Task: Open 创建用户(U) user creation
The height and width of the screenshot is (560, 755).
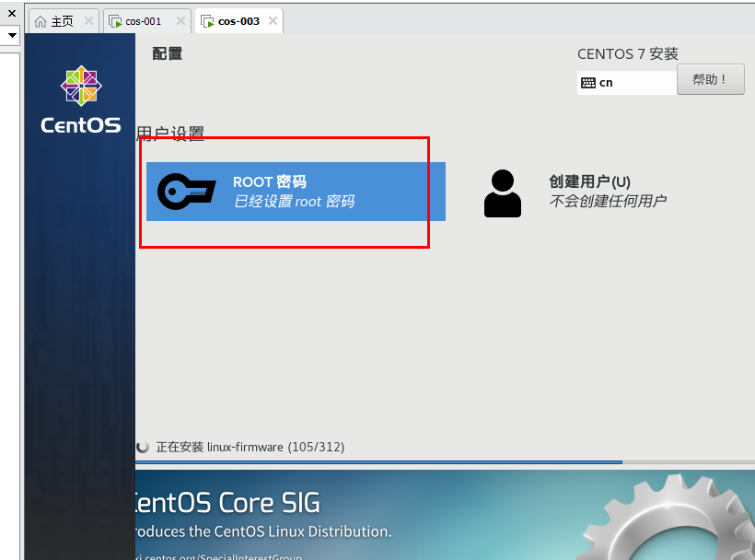Action: [x=575, y=192]
